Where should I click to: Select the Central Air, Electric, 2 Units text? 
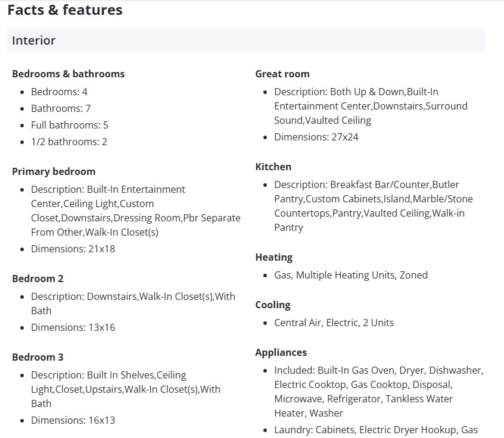click(334, 323)
